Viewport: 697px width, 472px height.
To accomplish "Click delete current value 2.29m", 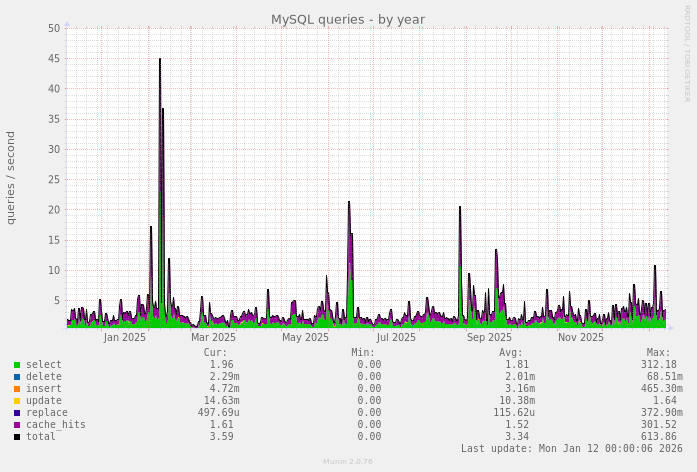I will (224, 376).
